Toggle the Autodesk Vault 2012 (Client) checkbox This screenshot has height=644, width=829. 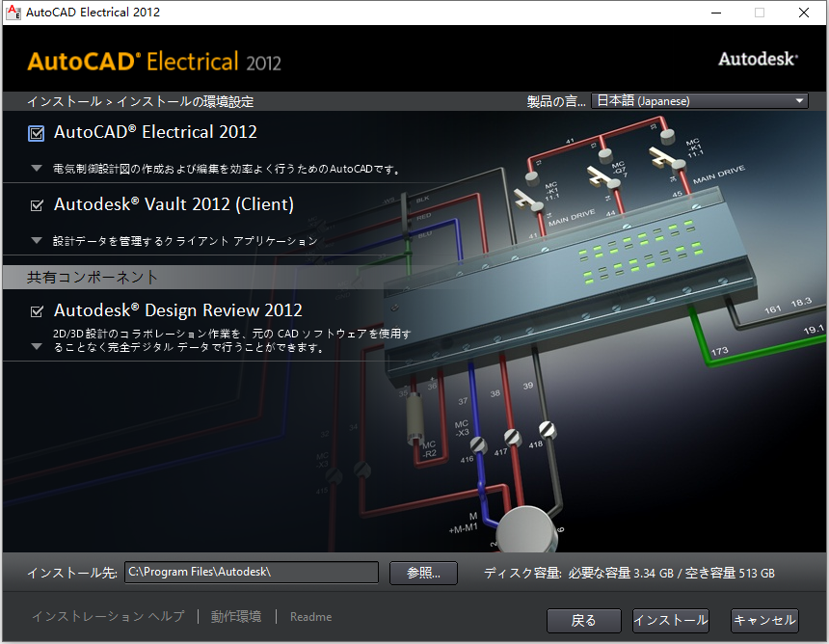37,205
